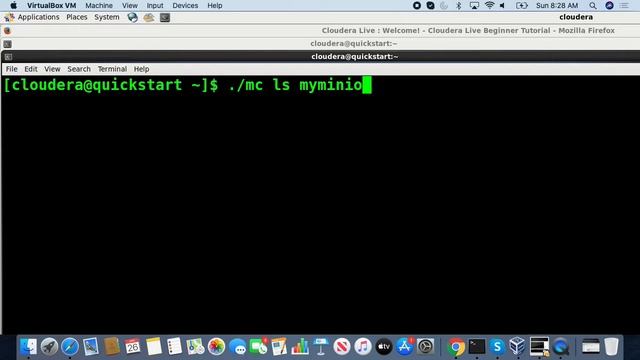Open the VirtualBox Devices menu

tap(185, 5)
